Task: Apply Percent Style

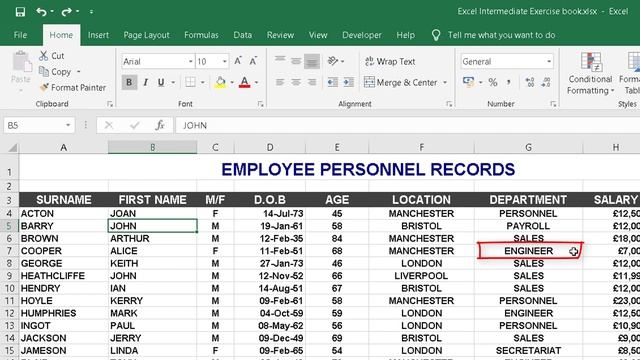Action: [x=493, y=82]
